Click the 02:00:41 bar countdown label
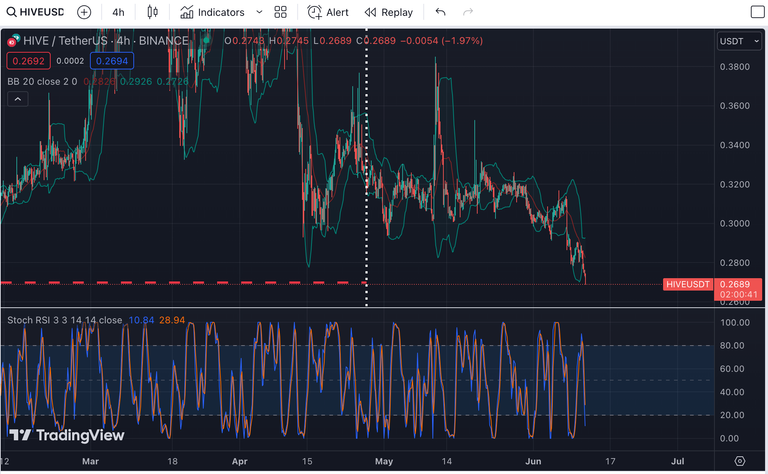 click(739, 294)
